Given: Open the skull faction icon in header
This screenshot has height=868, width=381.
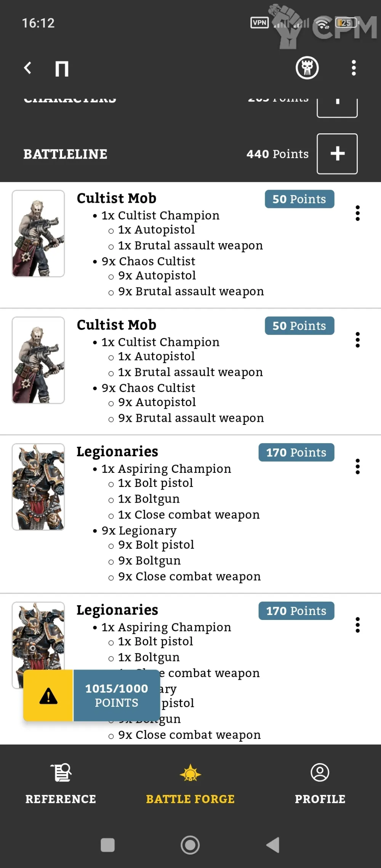Looking at the screenshot, I should [x=307, y=68].
